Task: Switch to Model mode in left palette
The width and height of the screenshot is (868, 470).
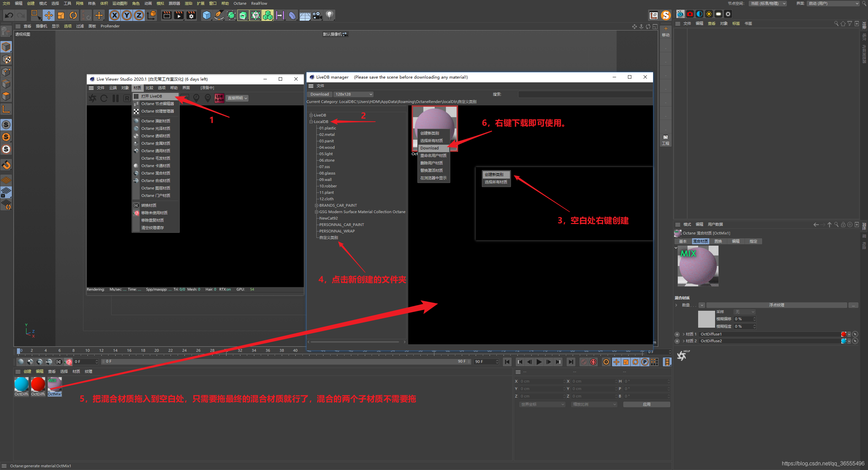Action: (6, 47)
